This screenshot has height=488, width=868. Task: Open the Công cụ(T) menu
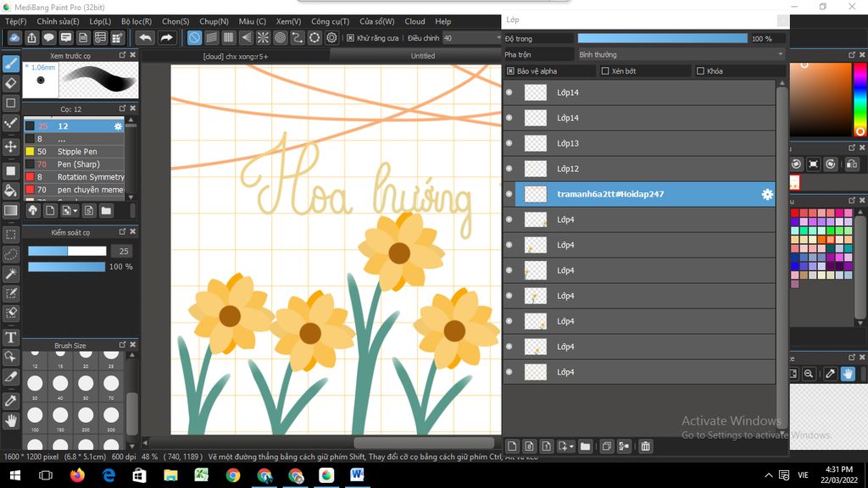tap(330, 21)
